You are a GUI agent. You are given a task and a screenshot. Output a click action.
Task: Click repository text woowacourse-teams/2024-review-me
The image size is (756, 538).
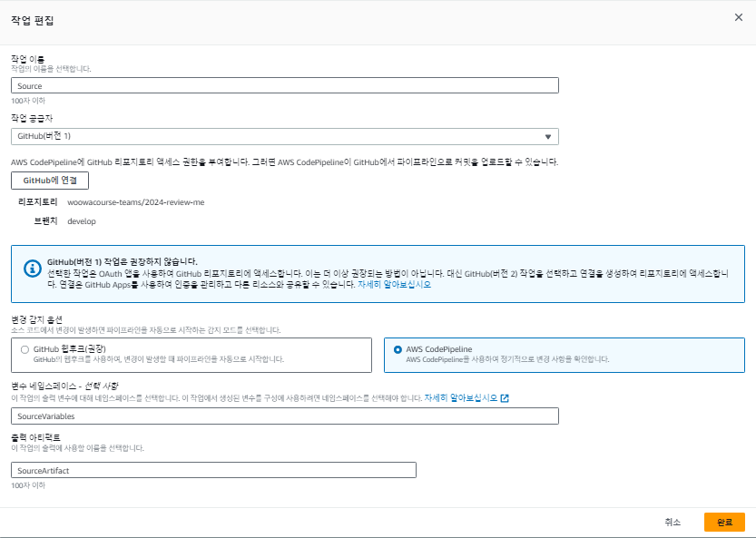136,202
